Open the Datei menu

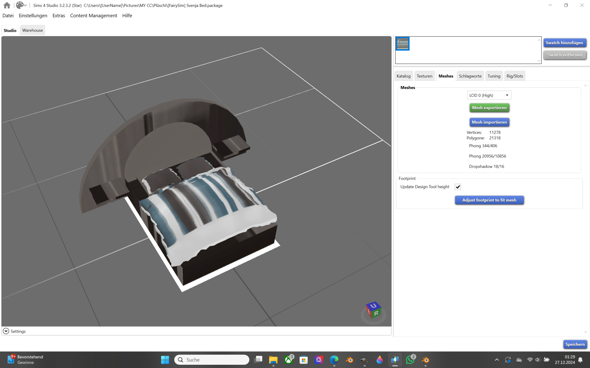[x=8, y=15]
